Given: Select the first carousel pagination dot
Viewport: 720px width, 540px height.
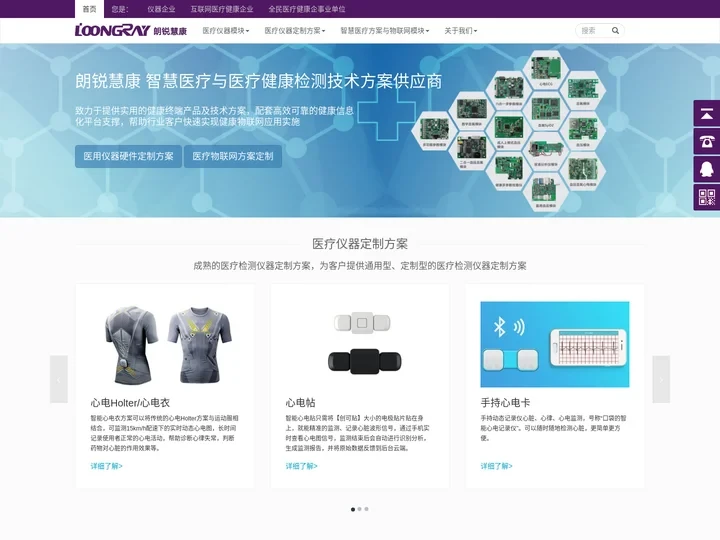Looking at the screenshot, I should coord(353,509).
